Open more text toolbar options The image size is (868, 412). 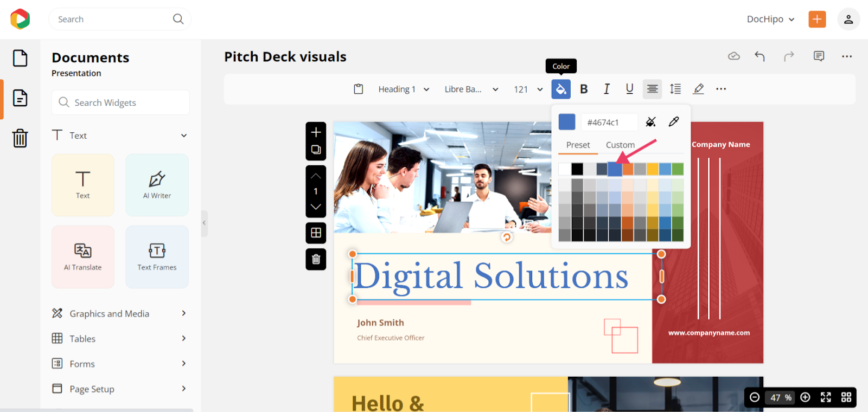click(x=721, y=89)
